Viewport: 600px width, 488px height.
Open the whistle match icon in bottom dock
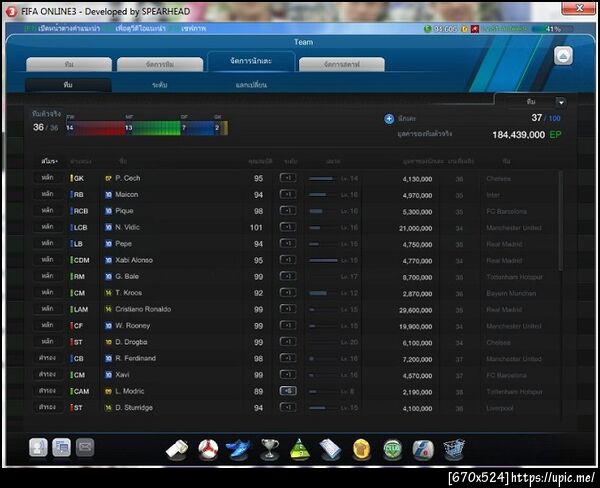177,449
